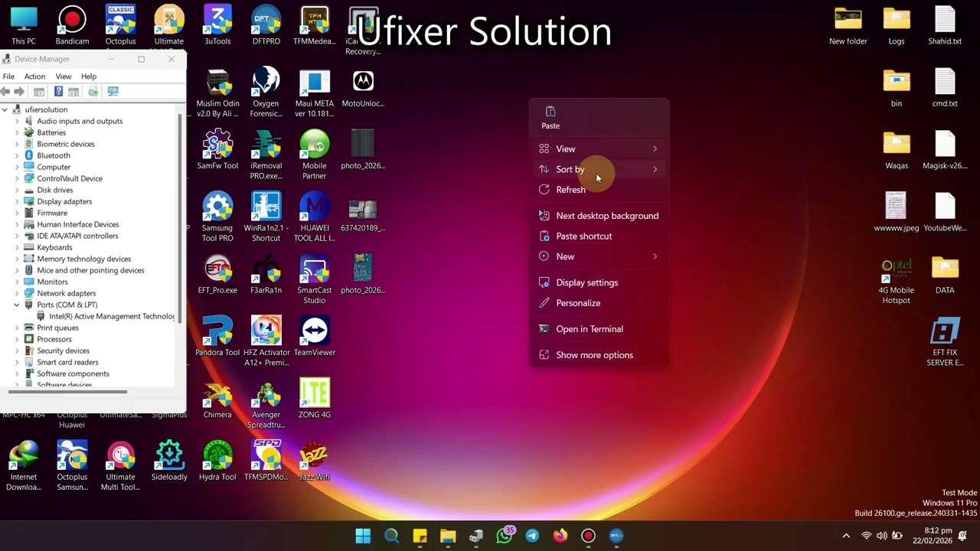The height and width of the screenshot is (551, 980).
Task: Choose Personalize in the context menu
Action: (x=599, y=303)
